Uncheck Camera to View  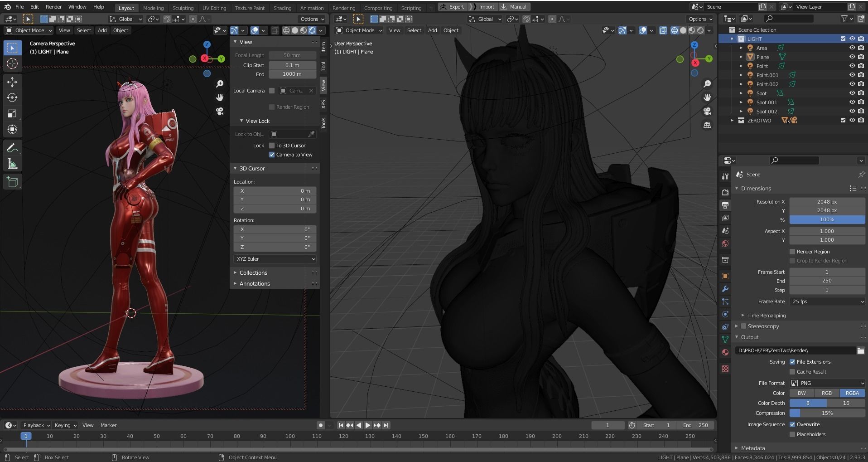(x=272, y=155)
